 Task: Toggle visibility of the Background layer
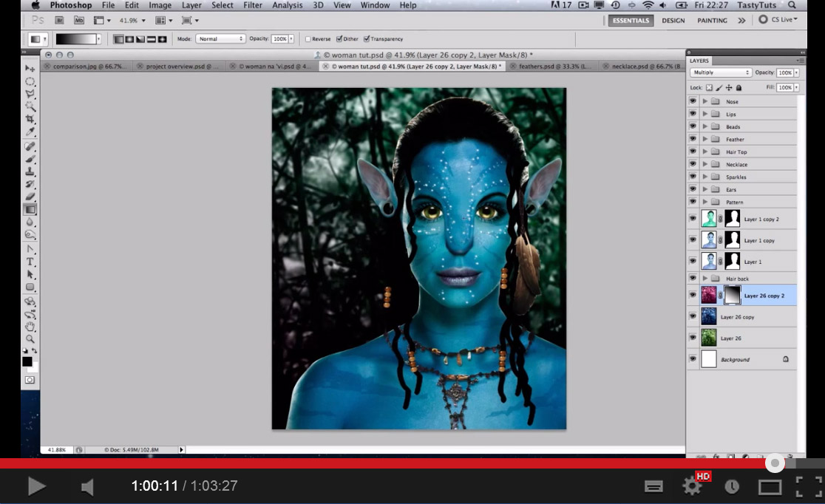coord(693,359)
